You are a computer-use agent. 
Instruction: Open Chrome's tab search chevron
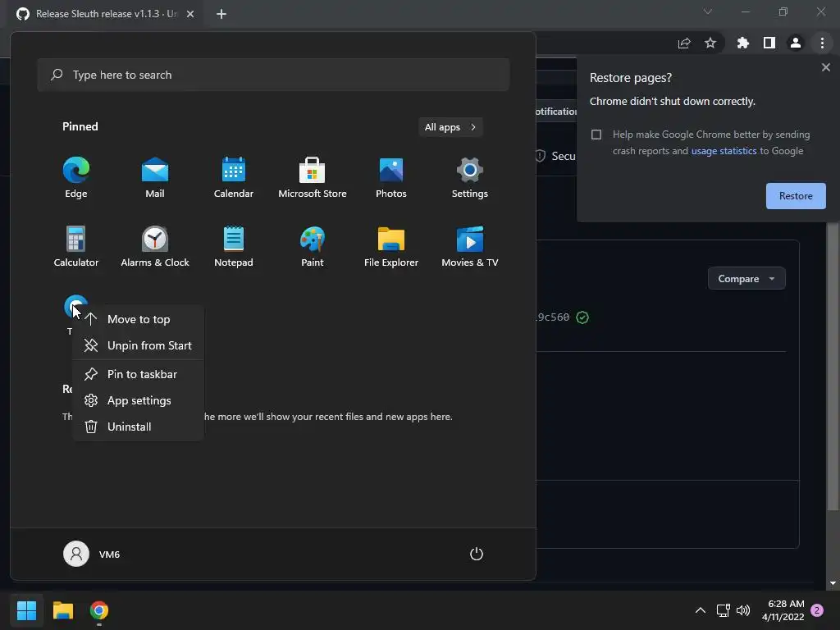[708, 11]
